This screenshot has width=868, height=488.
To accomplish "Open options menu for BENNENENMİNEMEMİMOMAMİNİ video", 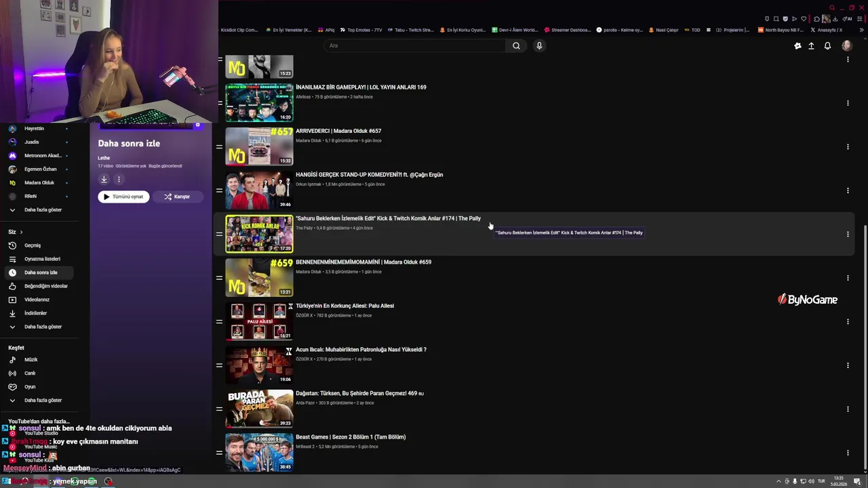I will pyautogui.click(x=848, y=278).
